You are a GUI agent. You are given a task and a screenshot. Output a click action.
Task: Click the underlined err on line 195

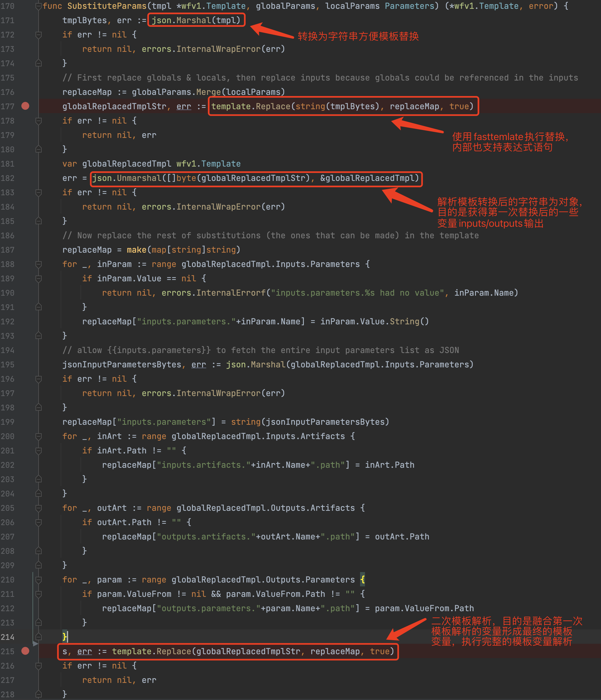point(198,365)
